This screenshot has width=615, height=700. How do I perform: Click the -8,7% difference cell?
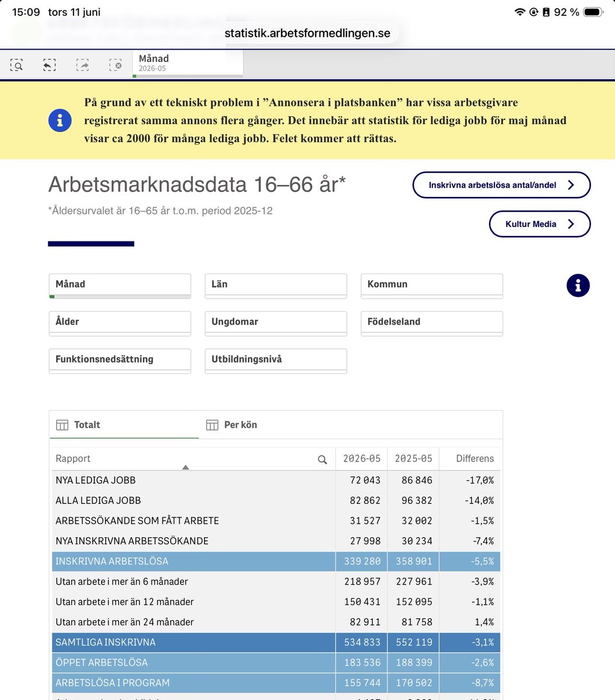tap(482, 682)
